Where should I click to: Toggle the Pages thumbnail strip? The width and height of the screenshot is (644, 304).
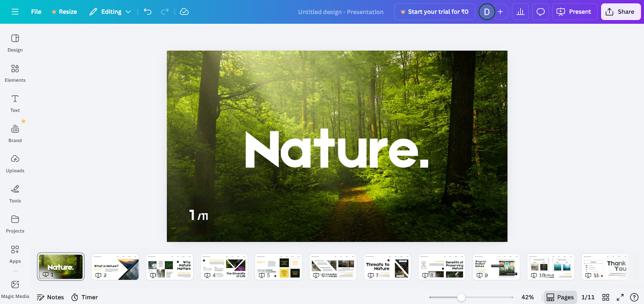560,297
